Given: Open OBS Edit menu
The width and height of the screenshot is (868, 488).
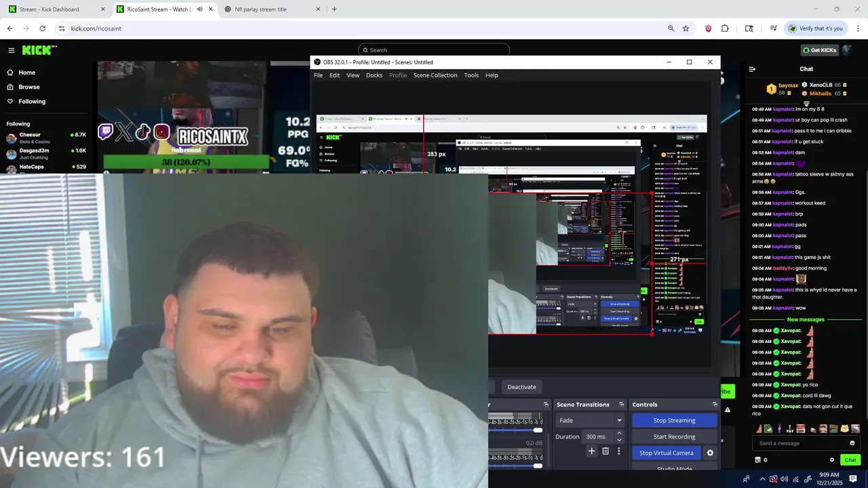Looking at the screenshot, I should coord(334,75).
